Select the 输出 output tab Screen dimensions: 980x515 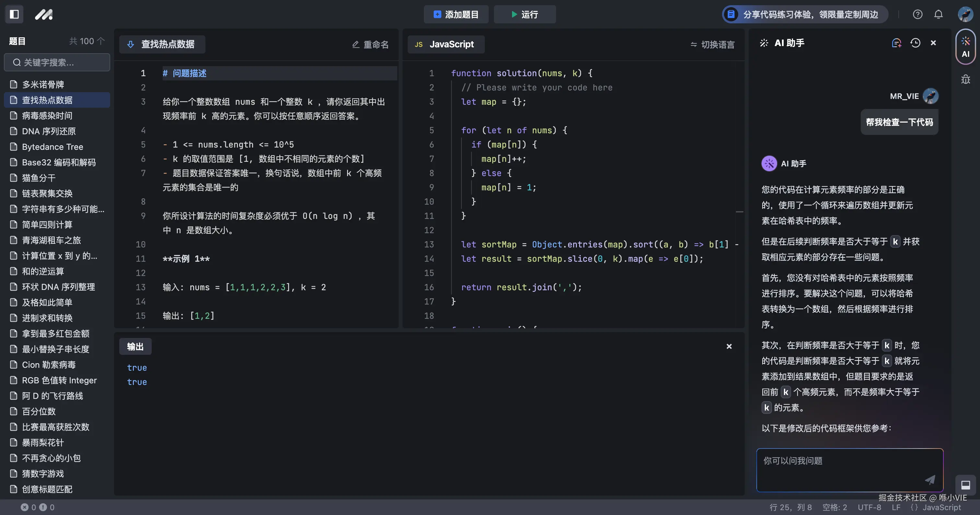coord(135,346)
